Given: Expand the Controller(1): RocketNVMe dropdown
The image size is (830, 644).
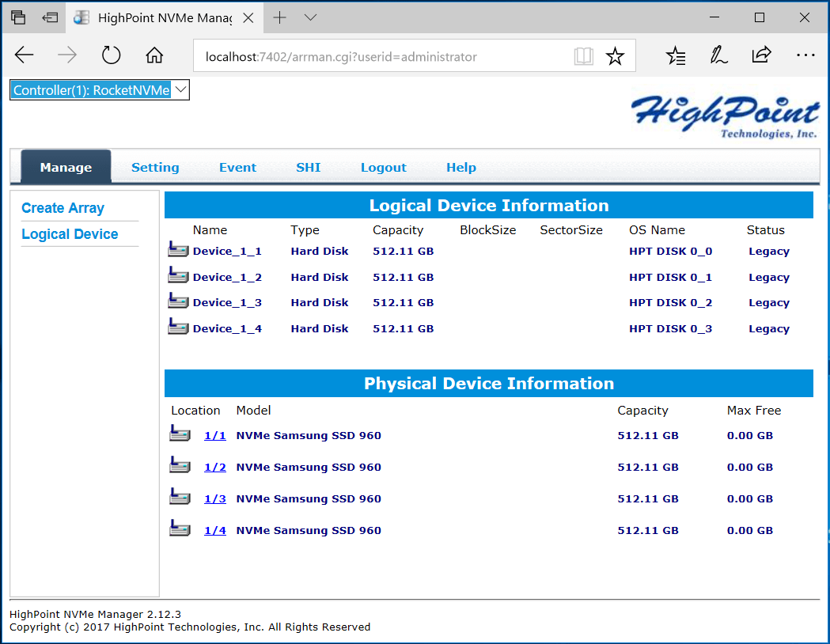Looking at the screenshot, I should coord(100,90).
